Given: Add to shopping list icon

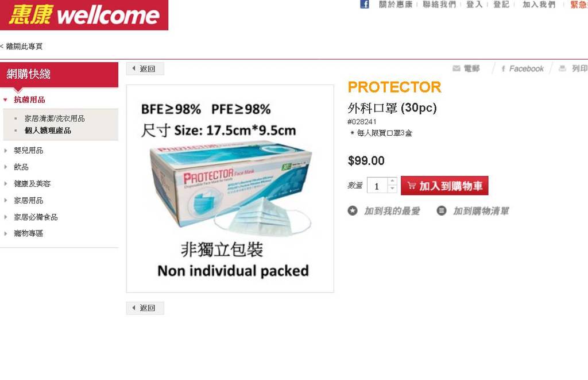Looking at the screenshot, I should coord(442,210).
